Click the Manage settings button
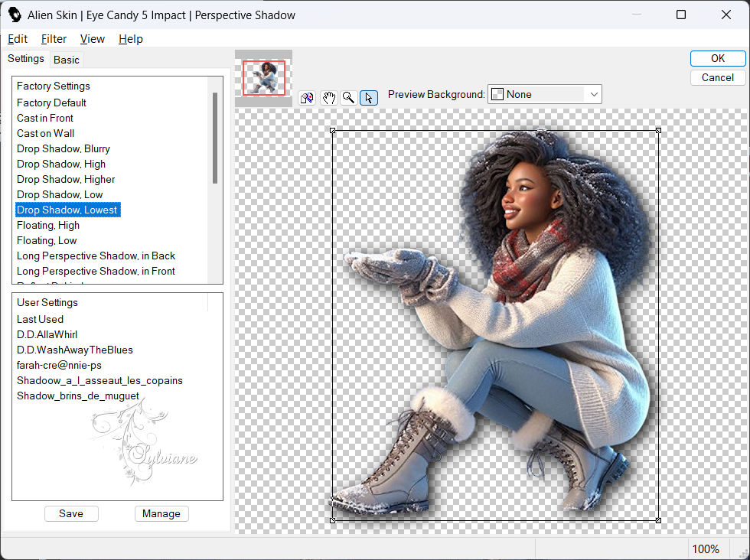 [161, 513]
